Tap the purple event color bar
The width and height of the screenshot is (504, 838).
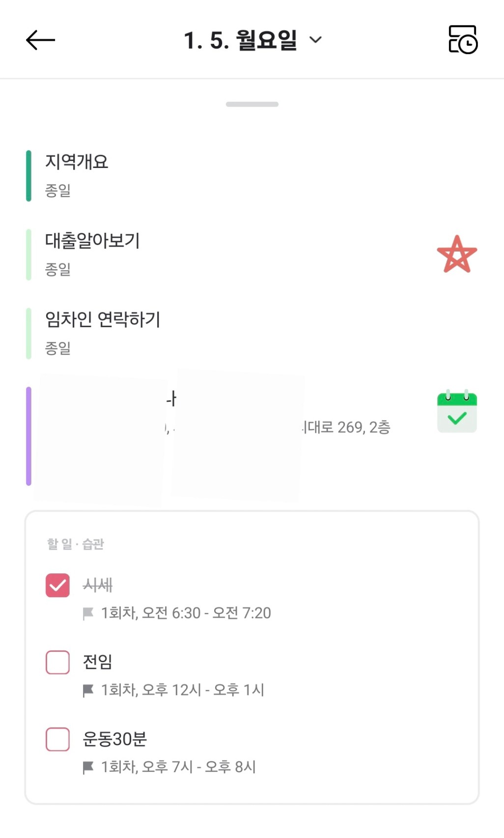point(28,436)
